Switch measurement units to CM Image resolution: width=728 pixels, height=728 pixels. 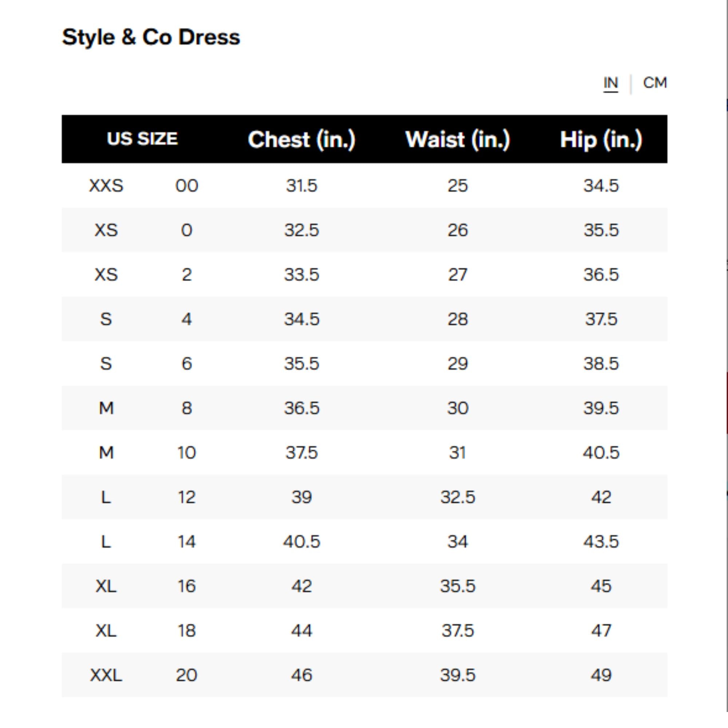pos(654,83)
